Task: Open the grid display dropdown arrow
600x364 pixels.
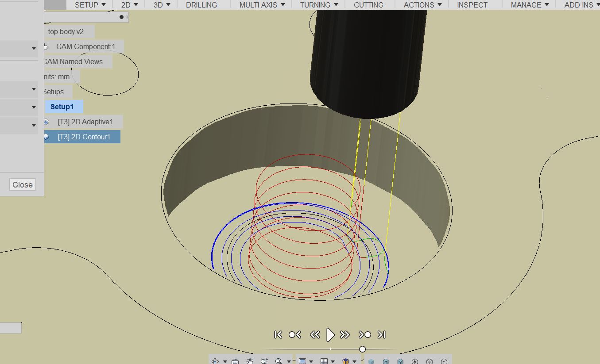Action: tap(332, 360)
